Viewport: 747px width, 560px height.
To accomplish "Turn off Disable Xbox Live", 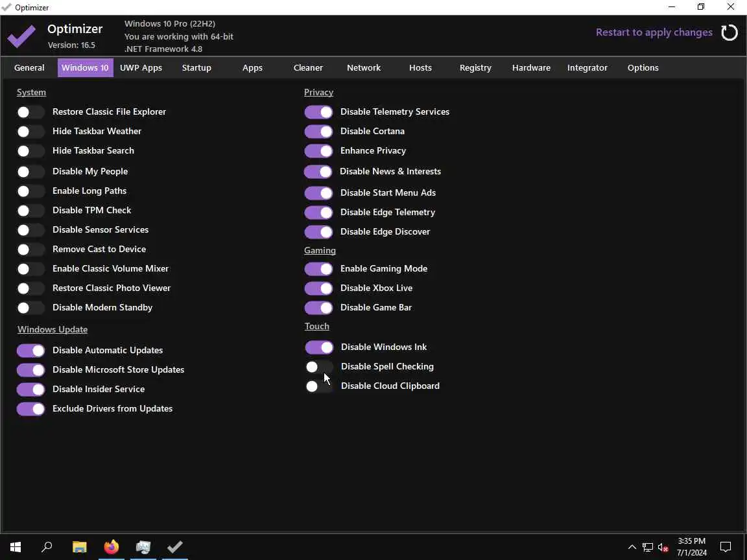I will (318, 288).
